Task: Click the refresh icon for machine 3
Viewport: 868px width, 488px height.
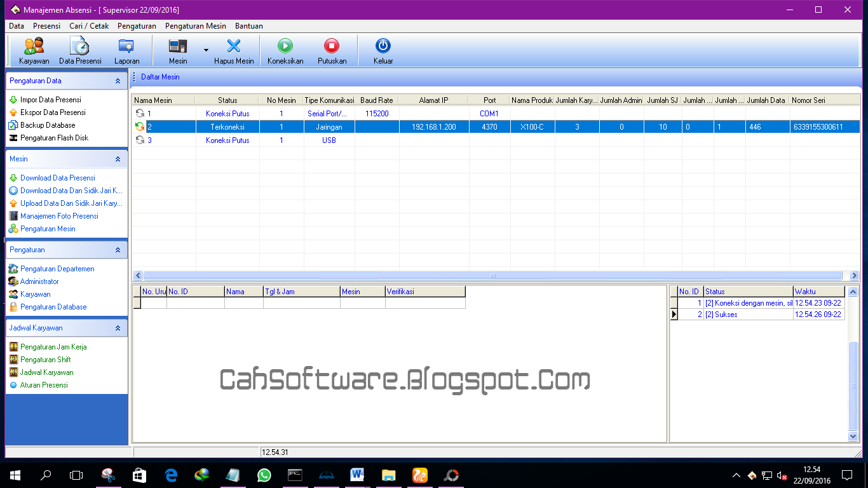Action: 140,140
